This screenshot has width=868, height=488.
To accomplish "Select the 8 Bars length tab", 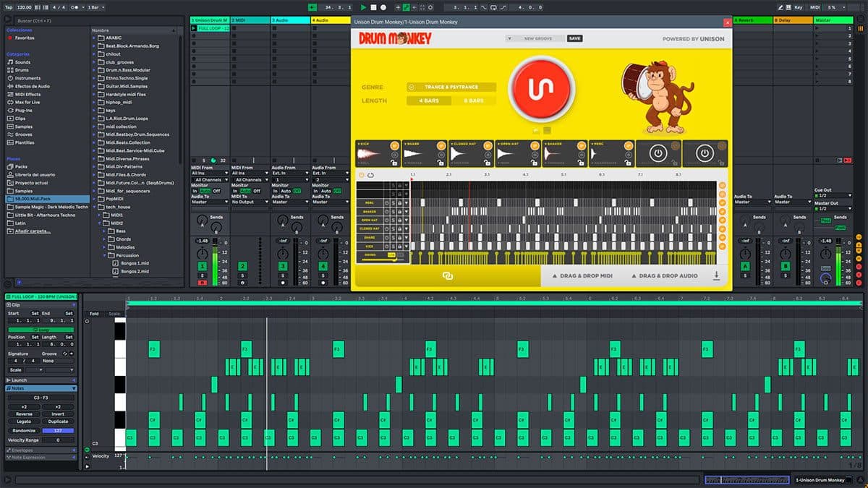I will [474, 100].
